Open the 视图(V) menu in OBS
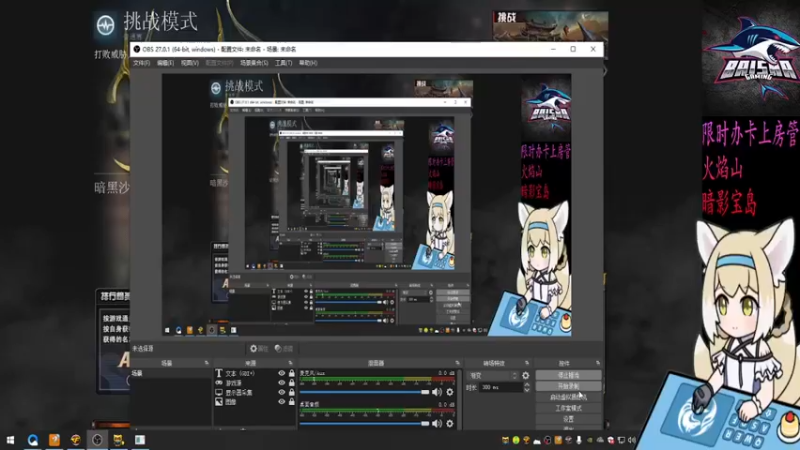This screenshot has height=450, width=800. pyautogui.click(x=189, y=63)
